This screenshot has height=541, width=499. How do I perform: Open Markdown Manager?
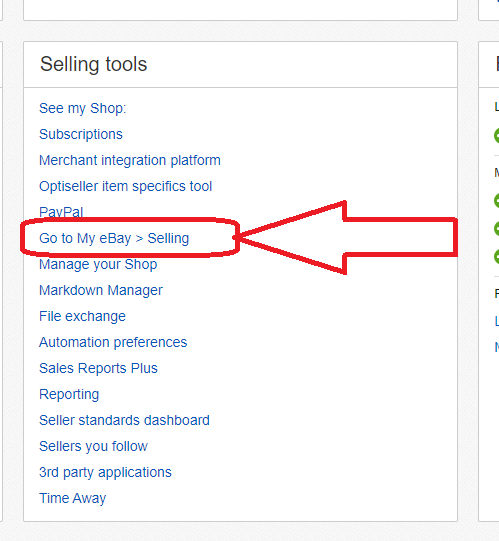[x=101, y=291]
